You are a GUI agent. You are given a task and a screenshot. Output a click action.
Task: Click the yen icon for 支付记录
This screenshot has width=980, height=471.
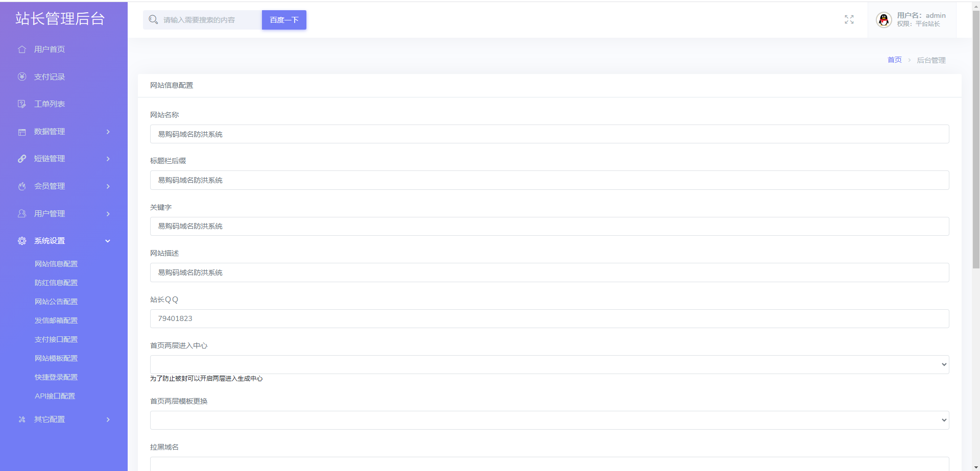coord(22,77)
